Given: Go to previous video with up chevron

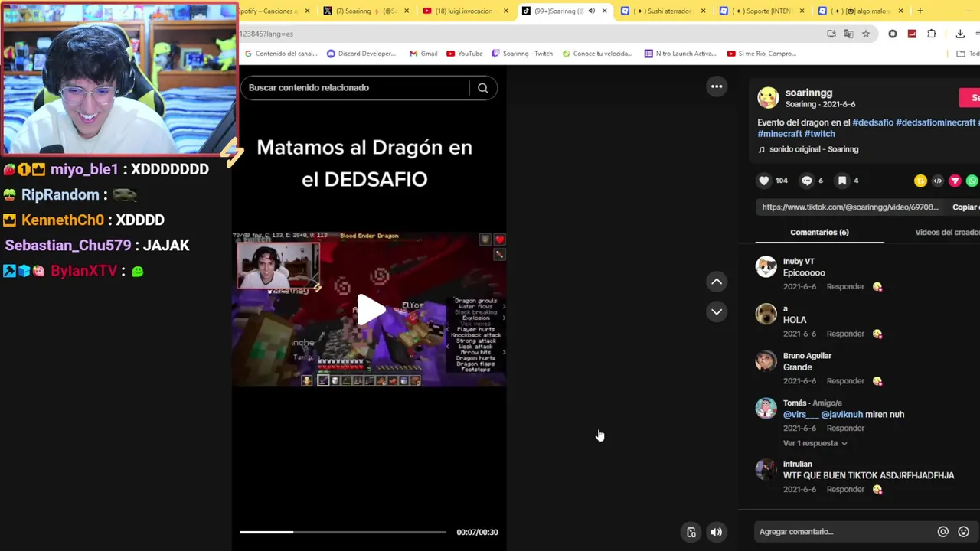Looking at the screenshot, I should 717,282.
